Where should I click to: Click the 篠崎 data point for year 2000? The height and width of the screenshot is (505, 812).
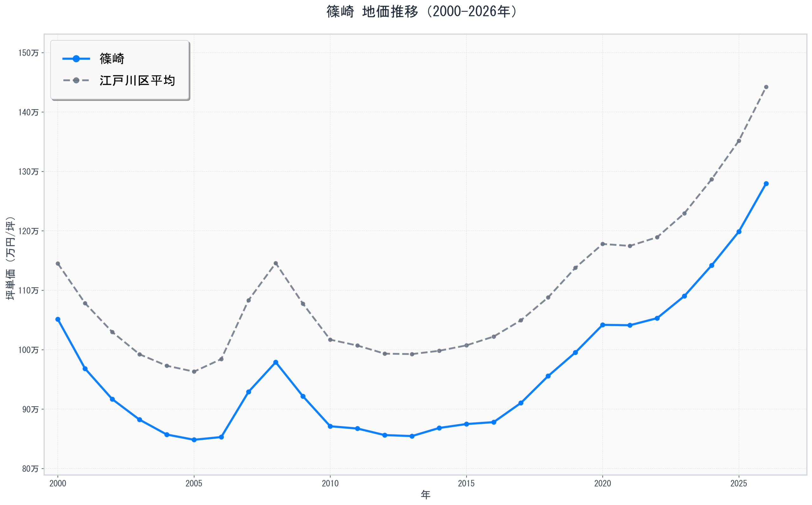pyautogui.click(x=58, y=319)
